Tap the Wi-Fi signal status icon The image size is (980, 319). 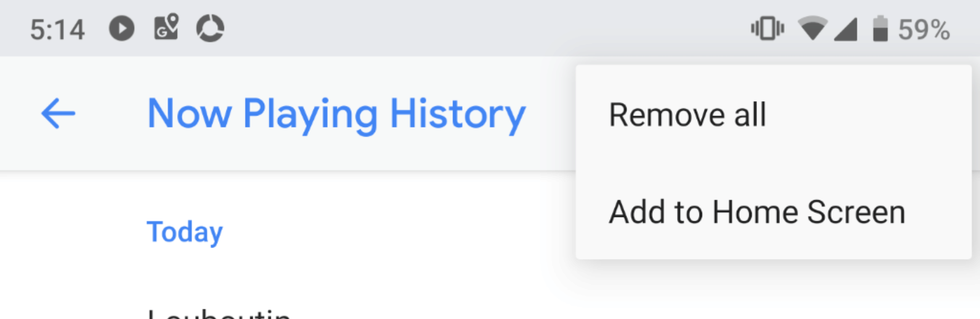coord(812,28)
